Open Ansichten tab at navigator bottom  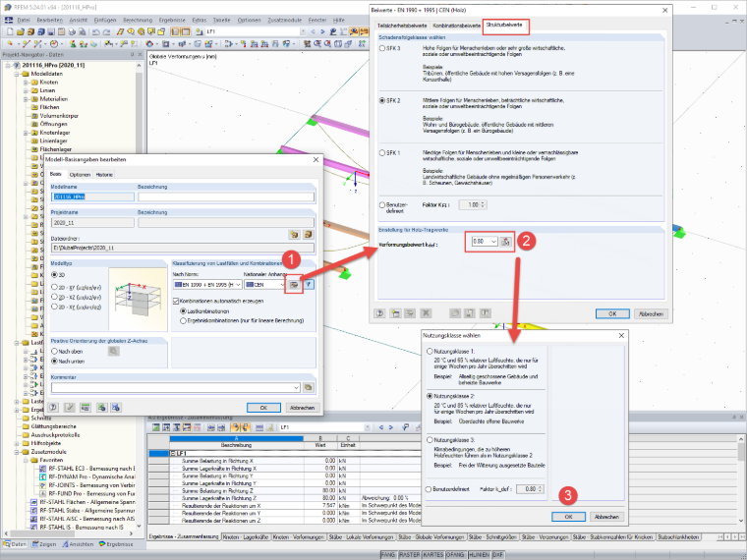click(x=78, y=544)
